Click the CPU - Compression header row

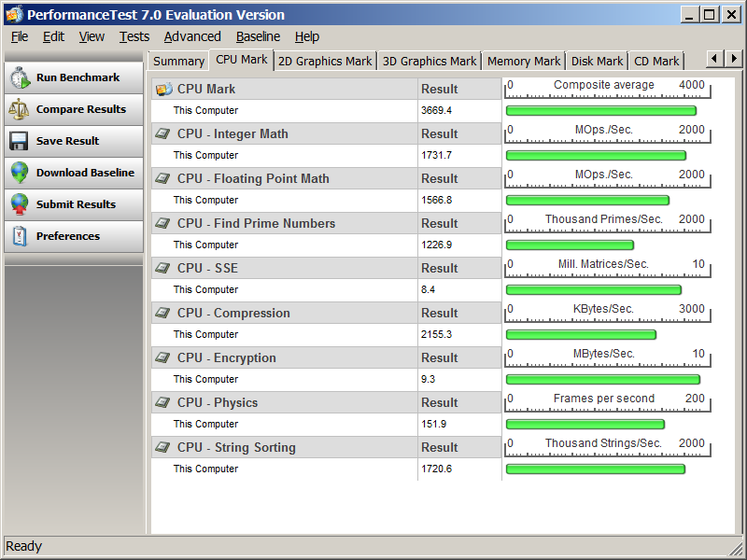326,313
